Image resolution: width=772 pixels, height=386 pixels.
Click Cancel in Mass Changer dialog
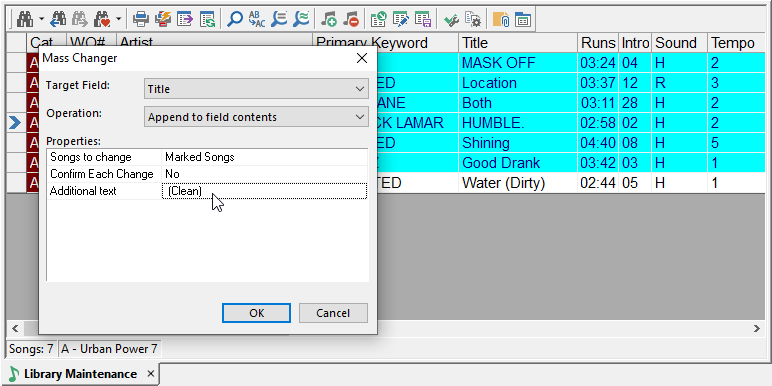tap(333, 313)
